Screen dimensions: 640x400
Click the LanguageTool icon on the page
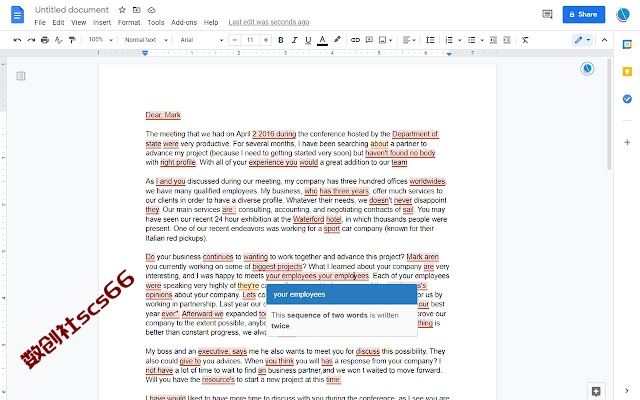pos(587,69)
